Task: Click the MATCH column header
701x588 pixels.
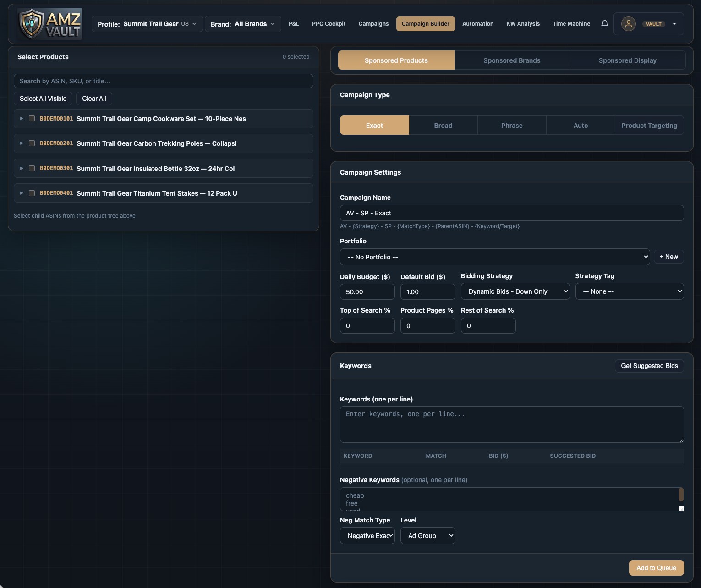Action: pos(436,456)
